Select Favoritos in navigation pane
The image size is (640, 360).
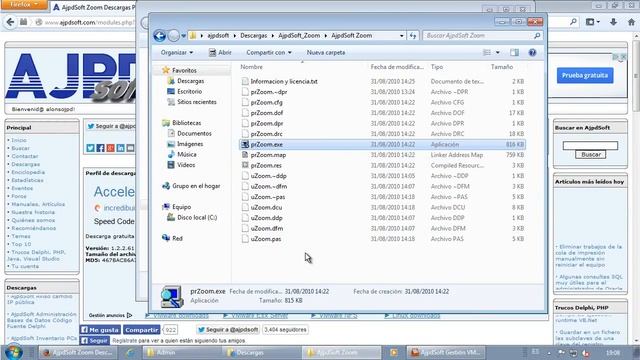184,71
